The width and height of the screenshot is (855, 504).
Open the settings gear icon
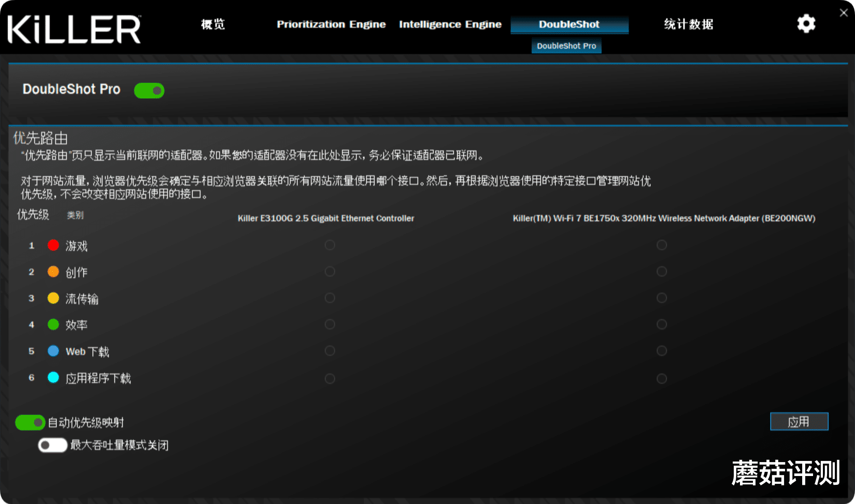click(x=806, y=24)
